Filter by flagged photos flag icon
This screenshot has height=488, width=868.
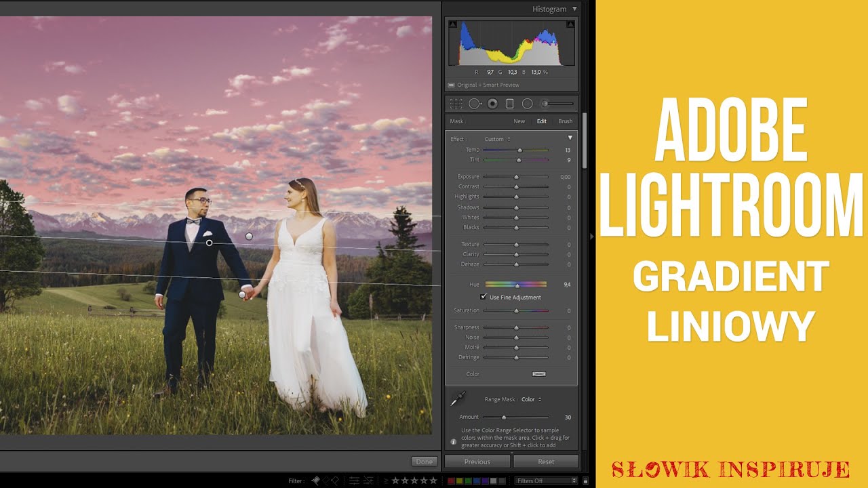(x=315, y=481)
